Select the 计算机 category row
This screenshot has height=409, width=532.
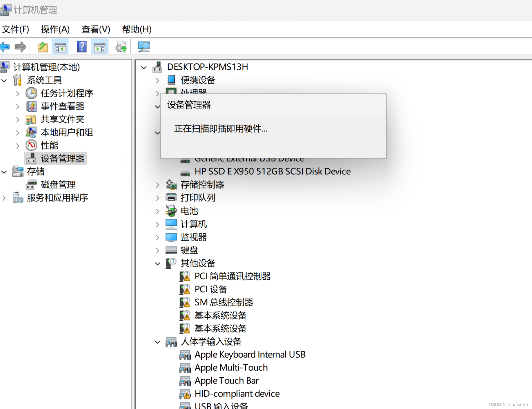[194, 224]
